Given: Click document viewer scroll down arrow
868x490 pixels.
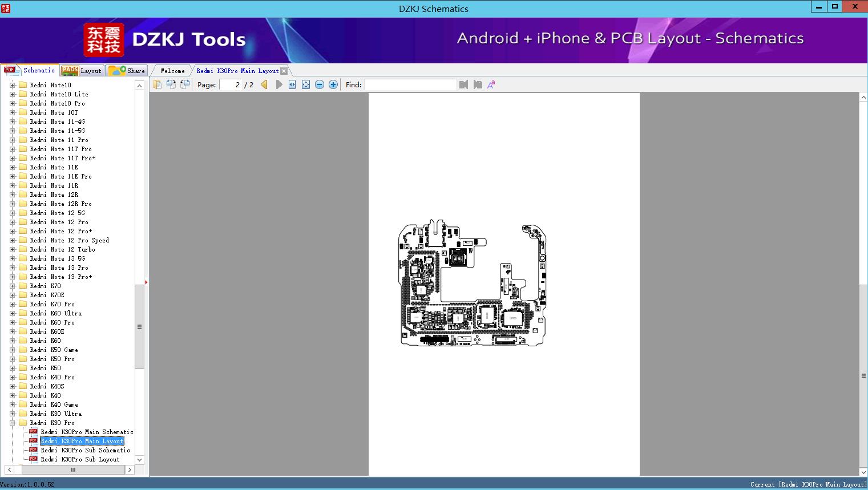Looking at the screenshot, I should [863, 472].
